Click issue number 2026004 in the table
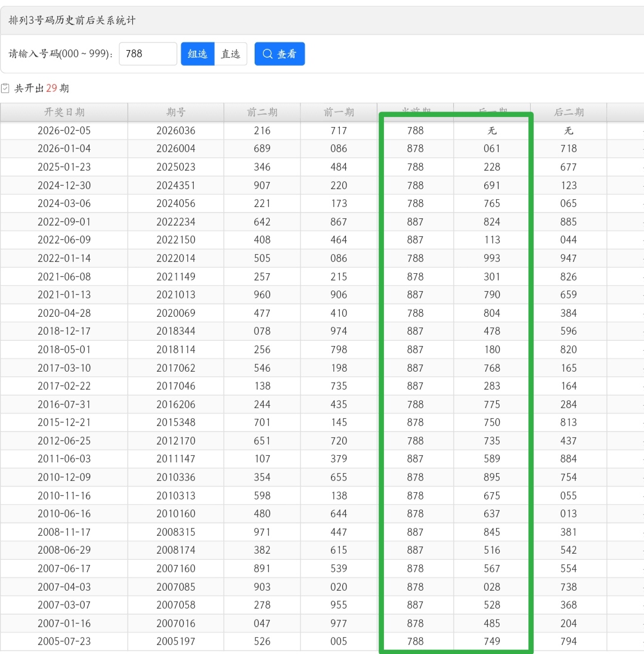644x654 pixels. pos(176,149)
